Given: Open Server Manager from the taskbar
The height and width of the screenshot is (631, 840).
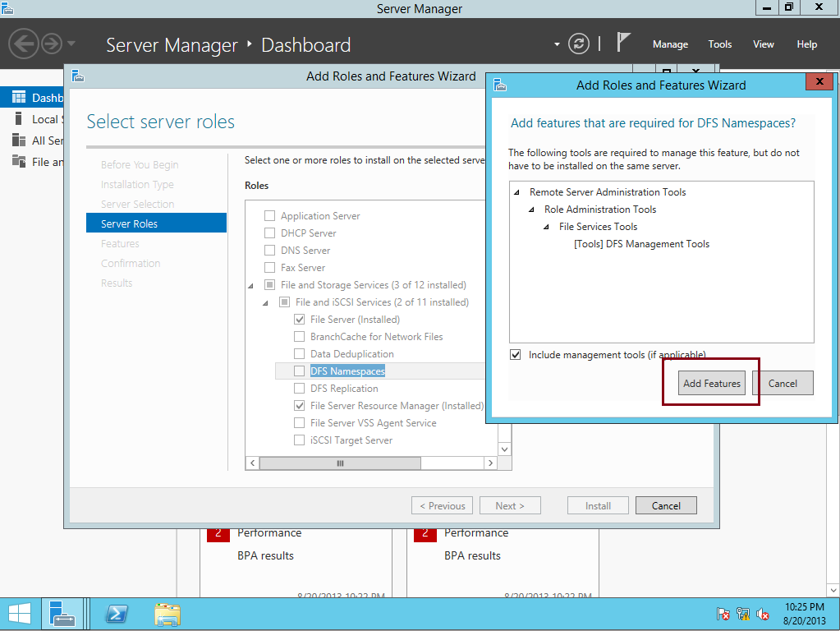Looking at the screenshot, I should point(62,614).
